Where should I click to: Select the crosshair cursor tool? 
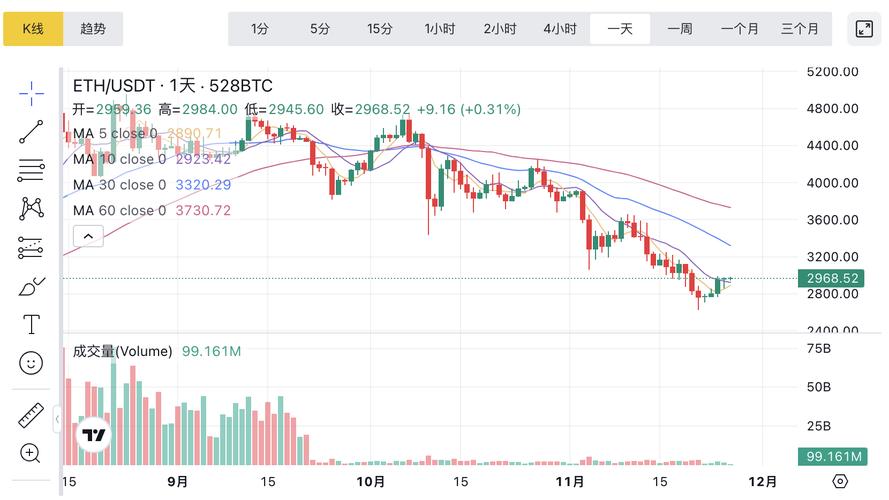pos(31,93)
